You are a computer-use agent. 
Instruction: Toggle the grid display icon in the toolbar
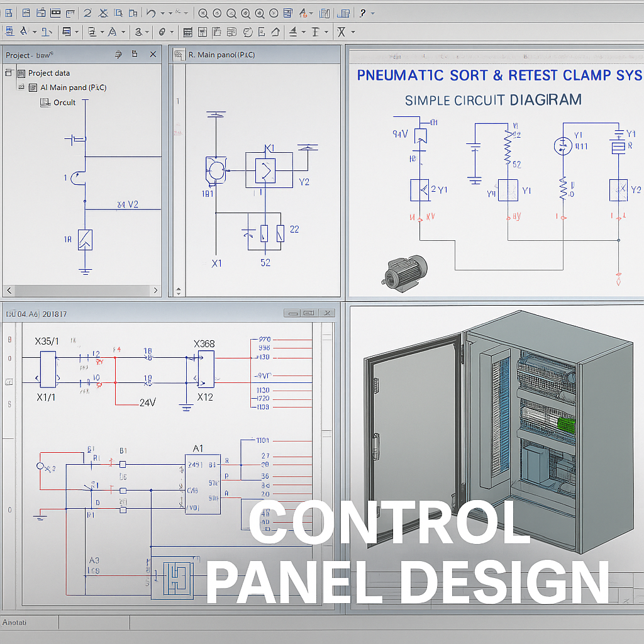pyautogui.click(x=189, y=31)
